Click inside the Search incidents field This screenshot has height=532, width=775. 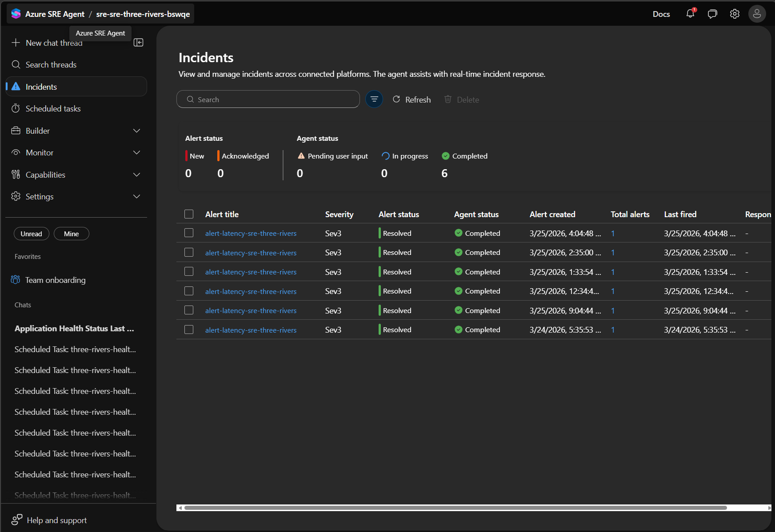(x=268, y=99)
